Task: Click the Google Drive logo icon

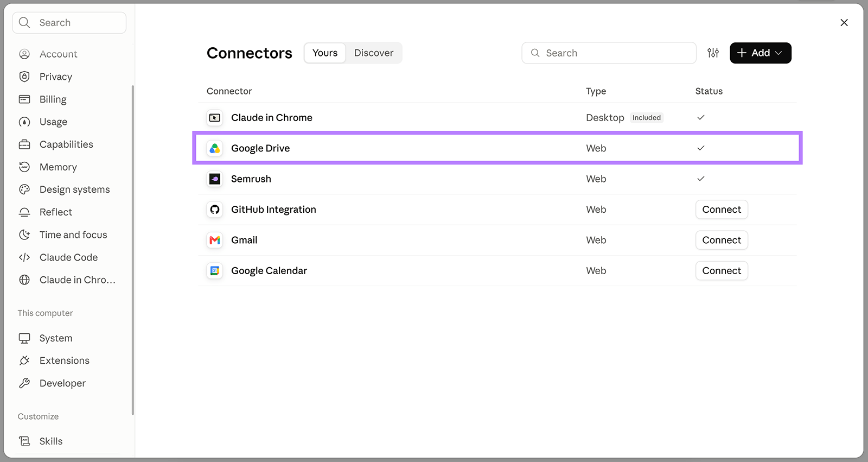Action: coord(215,148)
